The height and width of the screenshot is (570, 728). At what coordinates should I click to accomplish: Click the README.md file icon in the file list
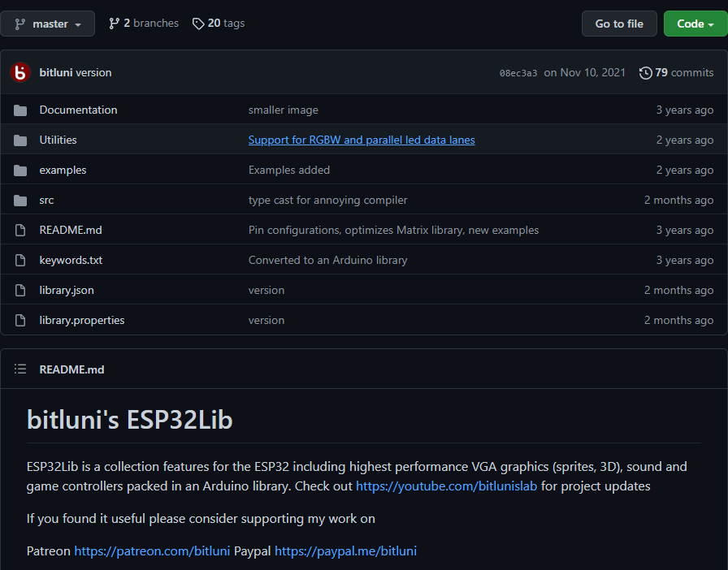[x=20, y=231]
